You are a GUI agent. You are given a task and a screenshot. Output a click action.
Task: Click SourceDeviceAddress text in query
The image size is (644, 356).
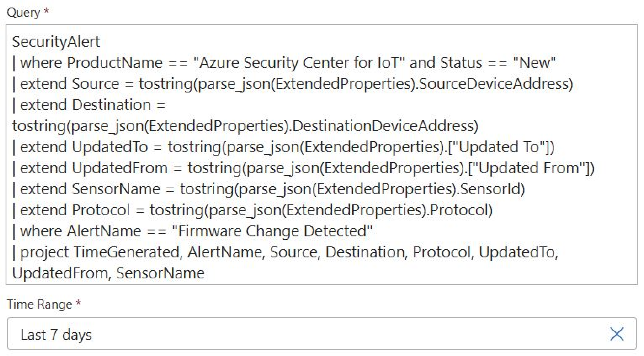[x=495, y=84]
